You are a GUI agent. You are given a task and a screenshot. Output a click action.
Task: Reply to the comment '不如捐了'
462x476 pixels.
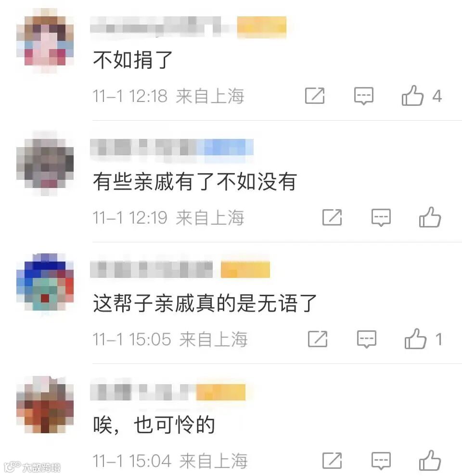click(363, 96)
